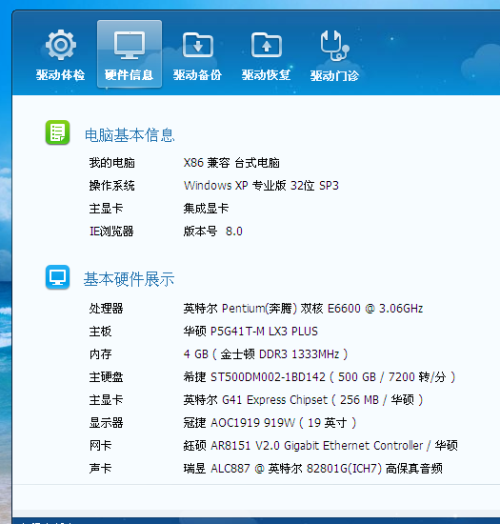
Task: Open the 驱动门诊 stethoscope icon
Action: pyautogui.click(x=335, y=45)
